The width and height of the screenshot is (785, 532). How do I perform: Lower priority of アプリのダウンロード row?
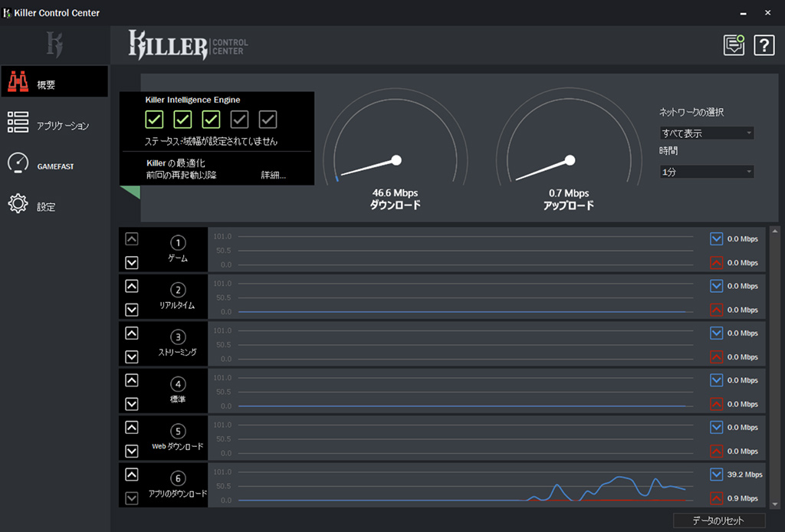[x=132, y=498]
